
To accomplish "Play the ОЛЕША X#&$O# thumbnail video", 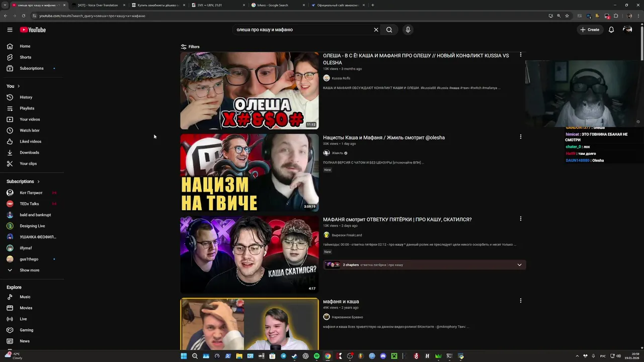I will (250, 90).
